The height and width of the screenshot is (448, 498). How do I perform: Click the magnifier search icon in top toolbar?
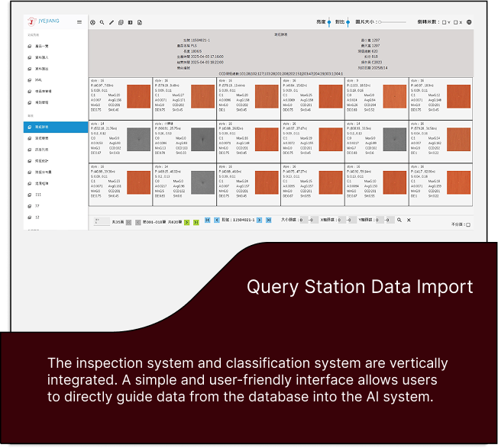tap(102, 23)
